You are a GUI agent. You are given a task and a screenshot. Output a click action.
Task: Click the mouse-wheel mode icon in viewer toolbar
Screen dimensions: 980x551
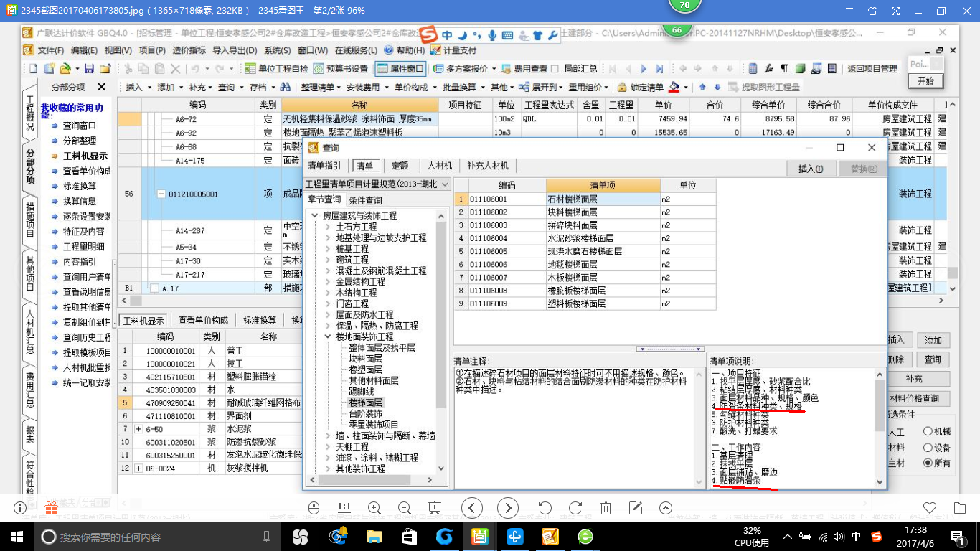click(x=314, y=508)
